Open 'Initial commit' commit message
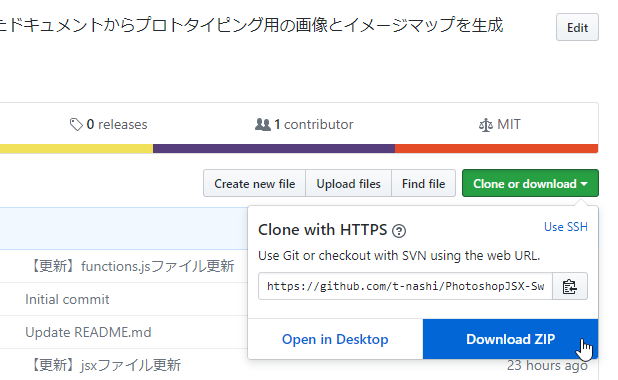618x380 pixels. (x=67, y=299)
